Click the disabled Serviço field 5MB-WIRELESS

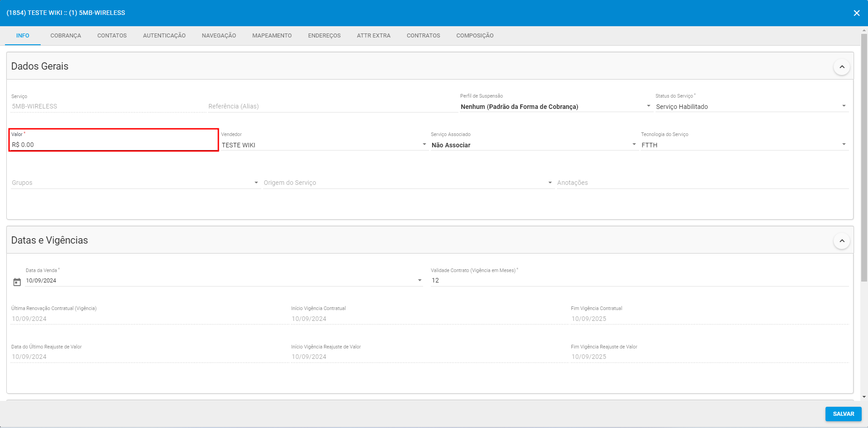[x=108, y=107]
